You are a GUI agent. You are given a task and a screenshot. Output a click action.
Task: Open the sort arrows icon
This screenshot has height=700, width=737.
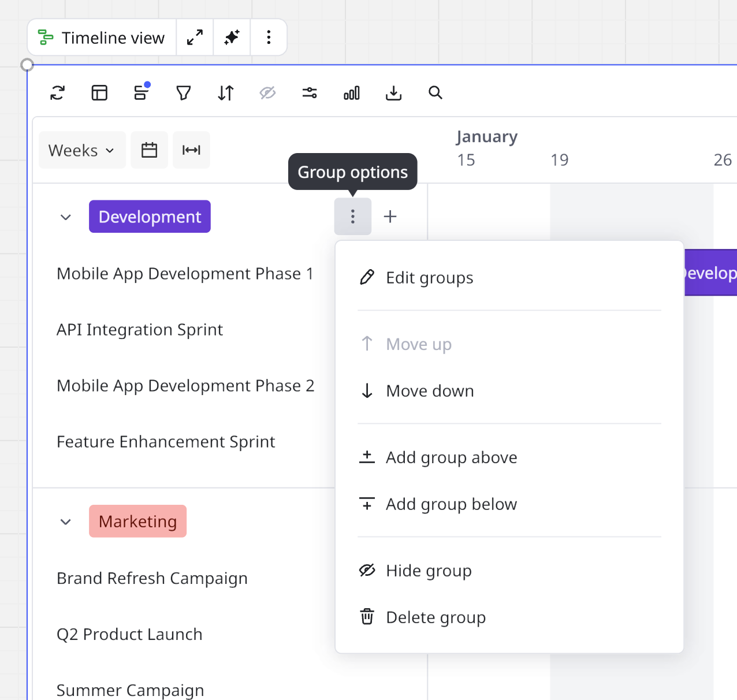pos(226,93)
